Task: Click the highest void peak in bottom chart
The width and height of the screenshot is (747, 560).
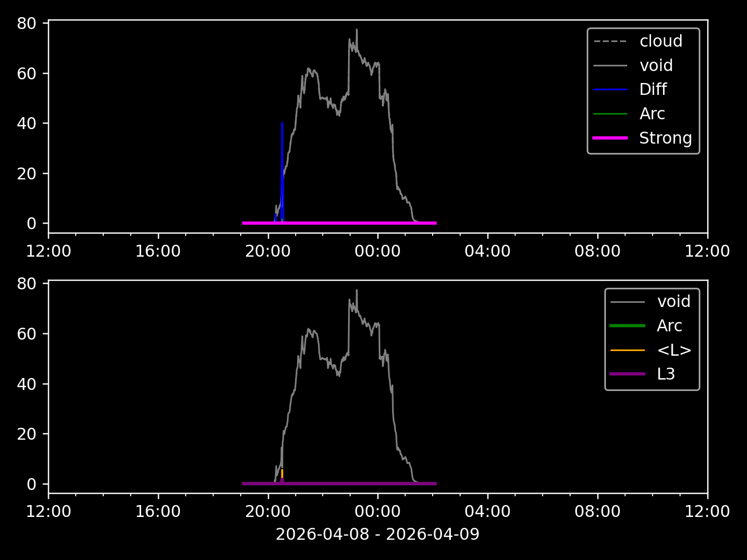Action: pyautogui.click(x=356, y=291)
